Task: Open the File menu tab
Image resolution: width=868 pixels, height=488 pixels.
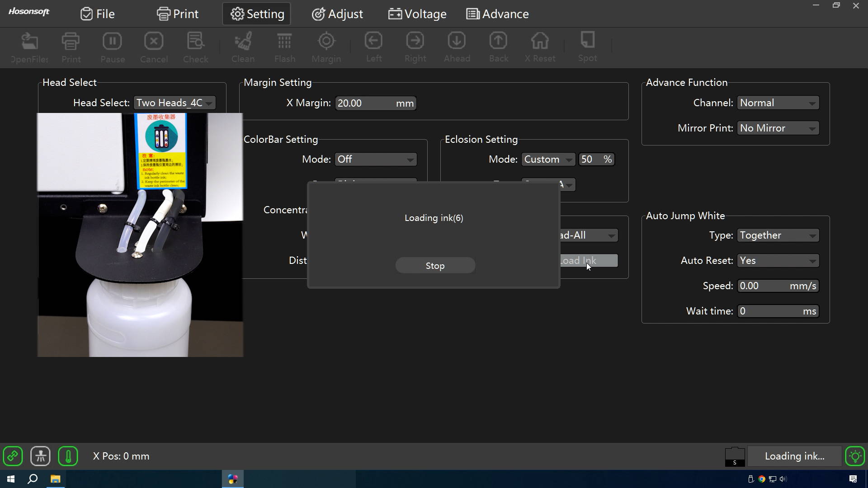Action: click(98, 14)
